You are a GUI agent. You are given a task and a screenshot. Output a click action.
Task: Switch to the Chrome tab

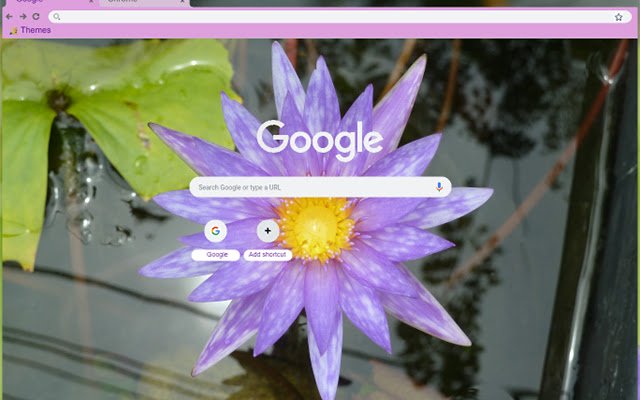point(143,2)
